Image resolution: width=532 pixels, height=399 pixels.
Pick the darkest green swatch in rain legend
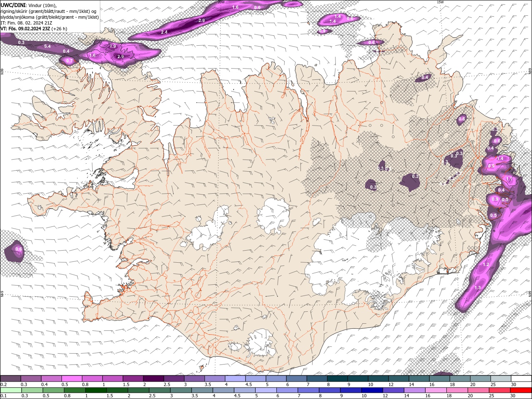coord(95,390)
